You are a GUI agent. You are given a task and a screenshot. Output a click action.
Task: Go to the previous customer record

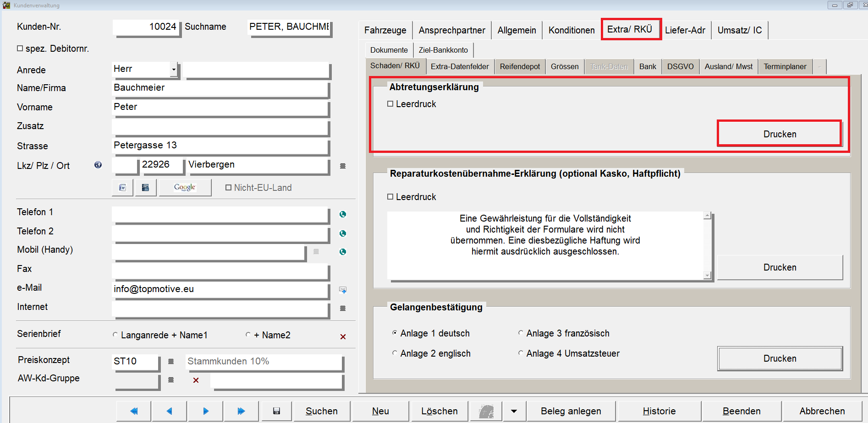169,411
